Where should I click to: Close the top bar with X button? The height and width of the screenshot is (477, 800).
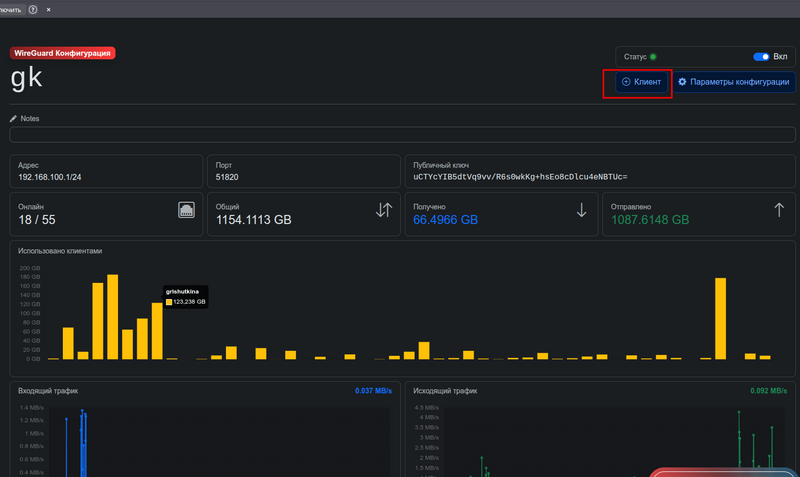tap(50, 9)
